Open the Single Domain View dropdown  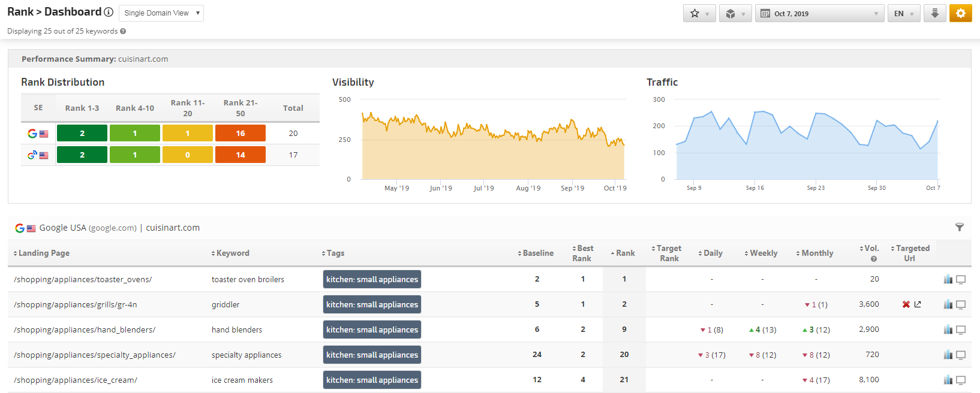click(161, 13)
